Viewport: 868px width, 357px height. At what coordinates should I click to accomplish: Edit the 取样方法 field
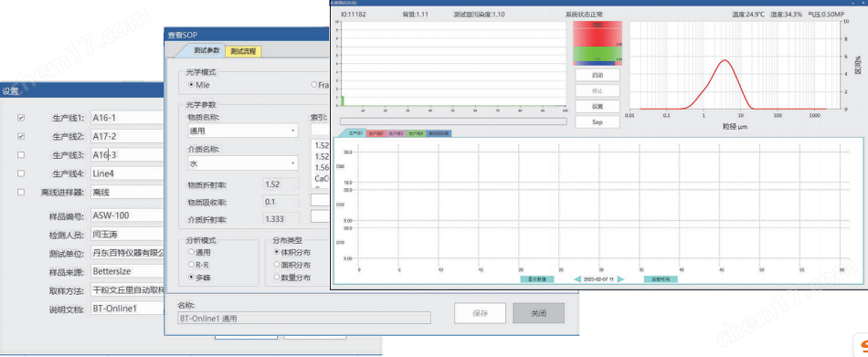pyautogui.click(x=127, y=290)
